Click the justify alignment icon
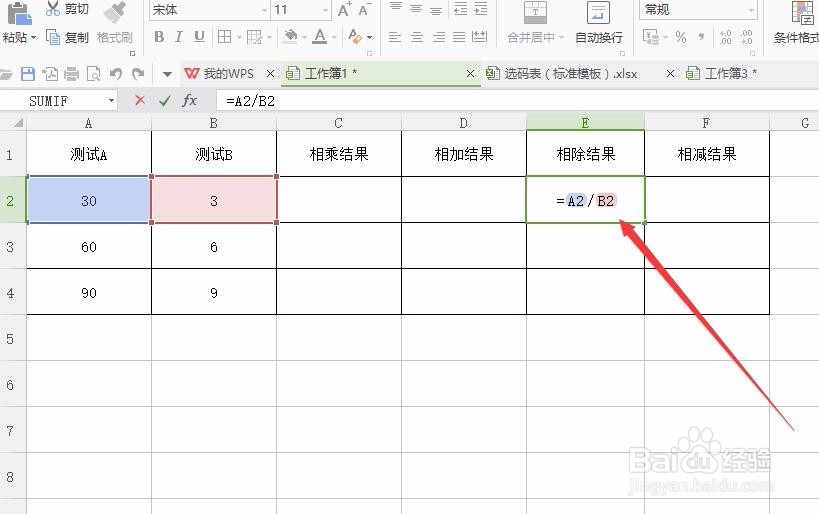 pos(459,37)
